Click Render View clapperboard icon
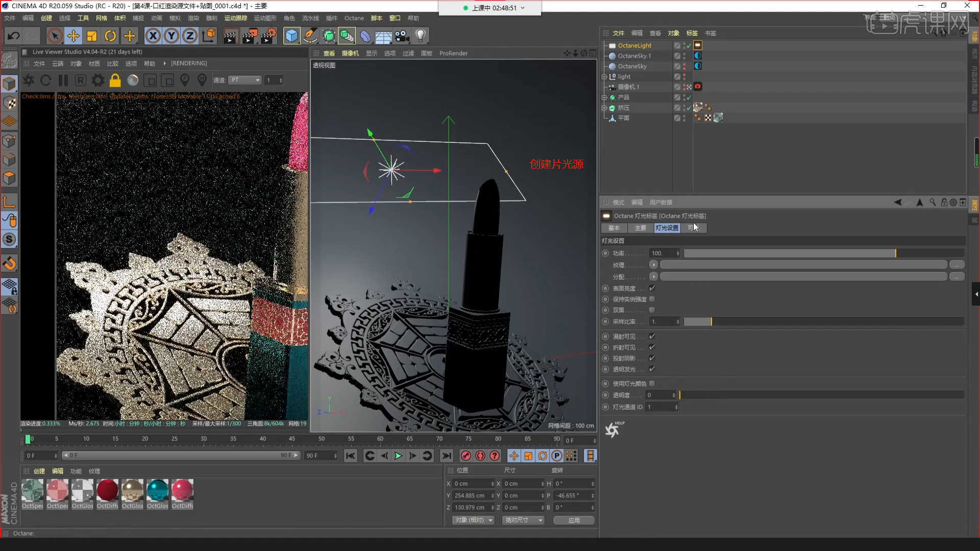Viewport: 980px width, 551px height. [230, 36]
